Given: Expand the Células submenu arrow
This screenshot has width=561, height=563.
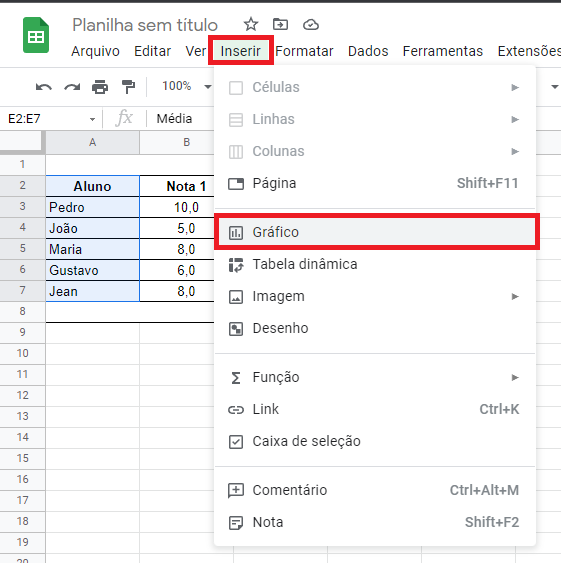Looking at the screenshot, I should pos(515,87).
